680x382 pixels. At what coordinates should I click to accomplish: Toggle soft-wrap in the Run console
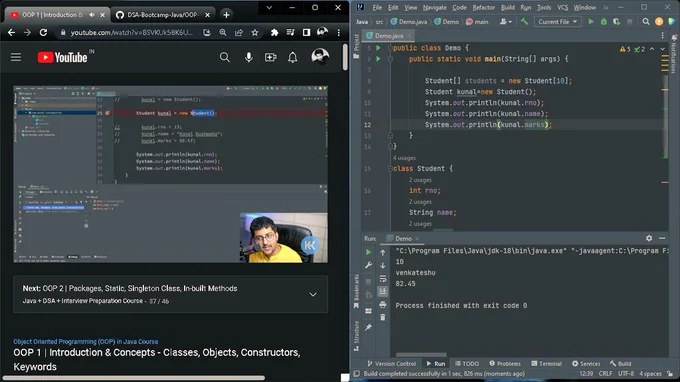click(382, 278)
